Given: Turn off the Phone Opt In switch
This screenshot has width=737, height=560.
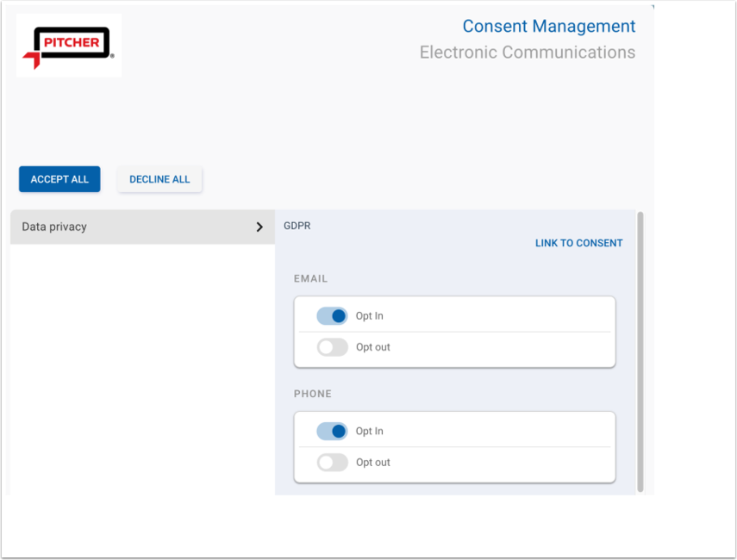Looking at the screenshot, I should pos(332,432).
